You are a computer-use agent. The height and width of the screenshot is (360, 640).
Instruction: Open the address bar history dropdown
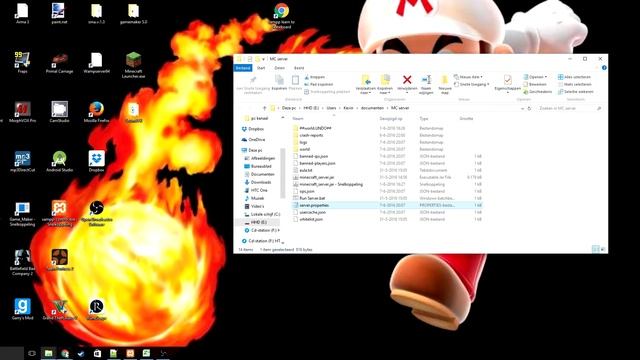[522, 109]
